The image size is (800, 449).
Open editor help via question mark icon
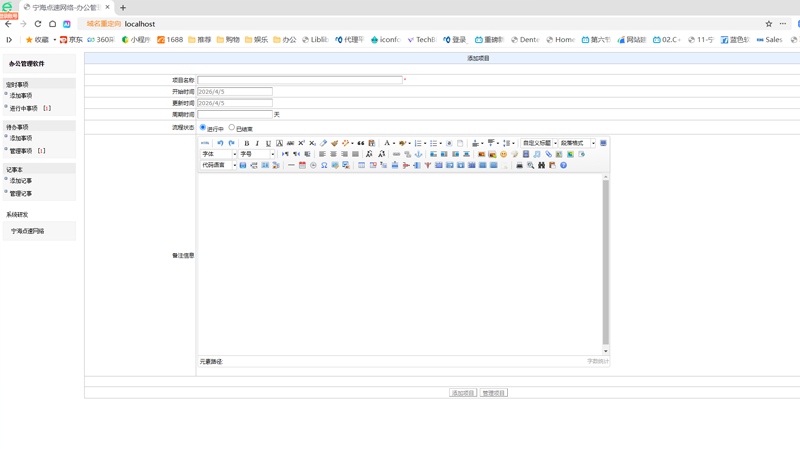tap(563, 165)
